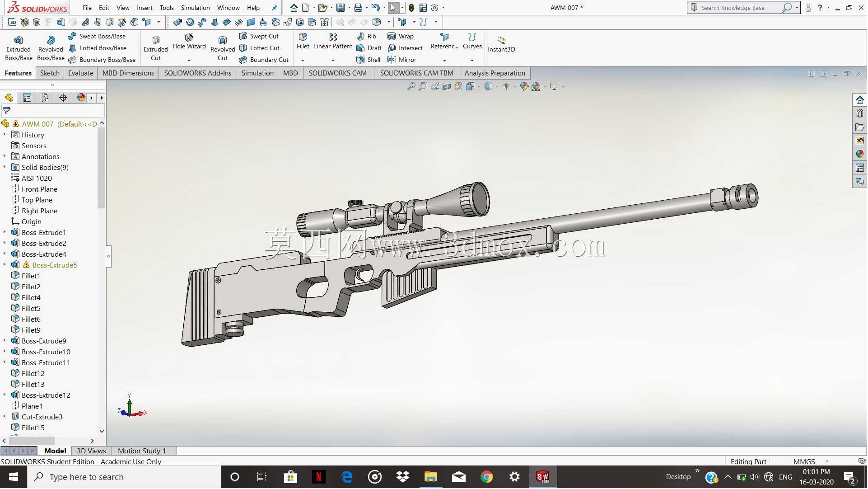Select the Linear Pattern tool
This screenshot has height=489, width=868.
(x=333, y=41)
